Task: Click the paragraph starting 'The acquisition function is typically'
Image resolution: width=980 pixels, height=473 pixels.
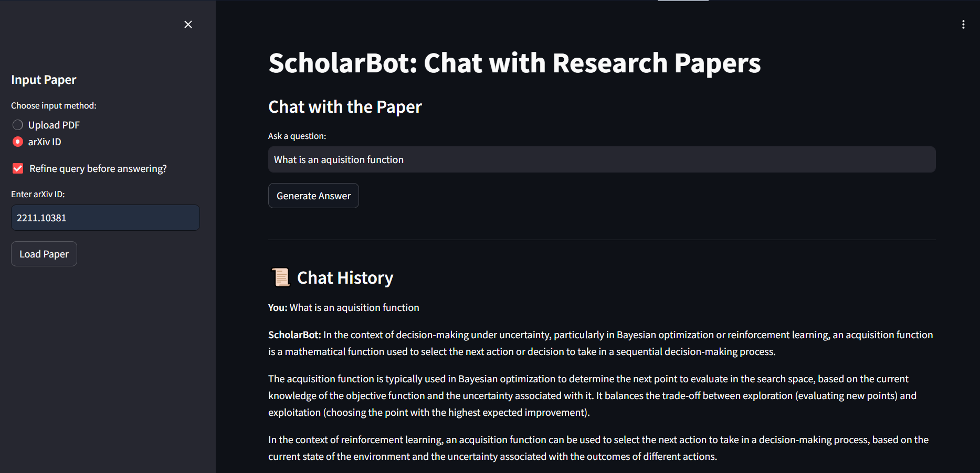Action: [x=592, y=395]
